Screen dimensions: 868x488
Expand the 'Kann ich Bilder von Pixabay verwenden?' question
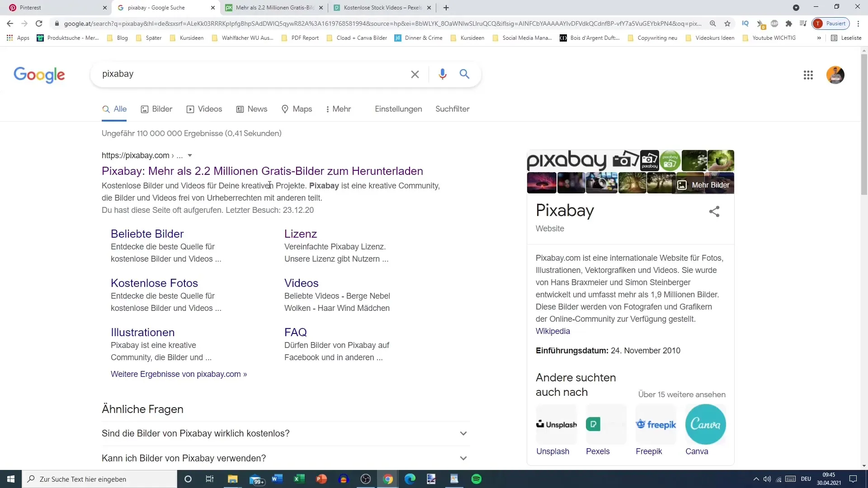[x=464, y=458]
